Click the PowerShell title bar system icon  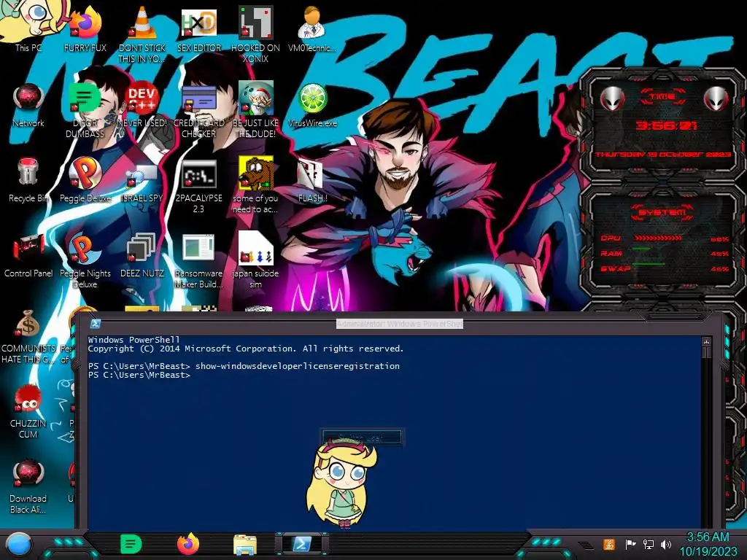[x=96, y=324]
